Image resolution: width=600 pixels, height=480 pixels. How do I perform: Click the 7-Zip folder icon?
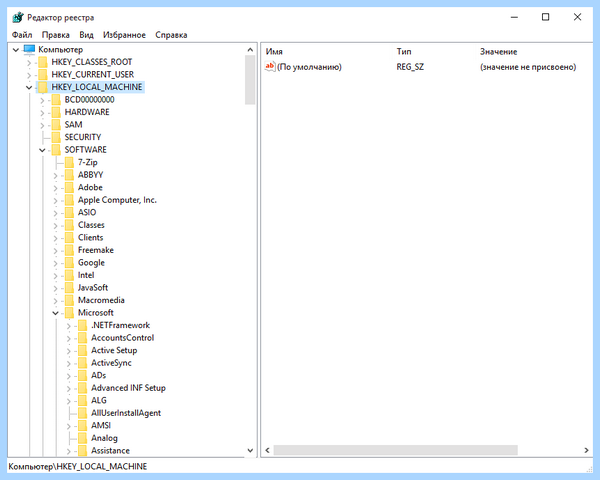click(x=69, y=162)
